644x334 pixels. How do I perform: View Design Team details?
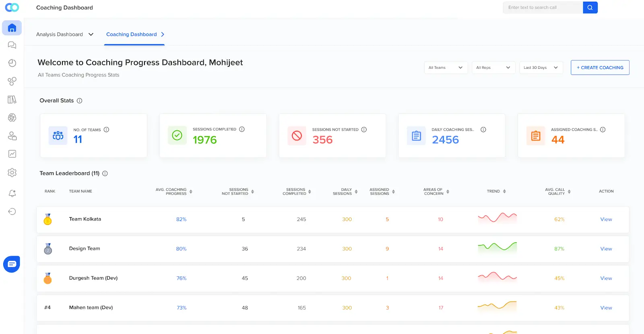click(606, 249)
